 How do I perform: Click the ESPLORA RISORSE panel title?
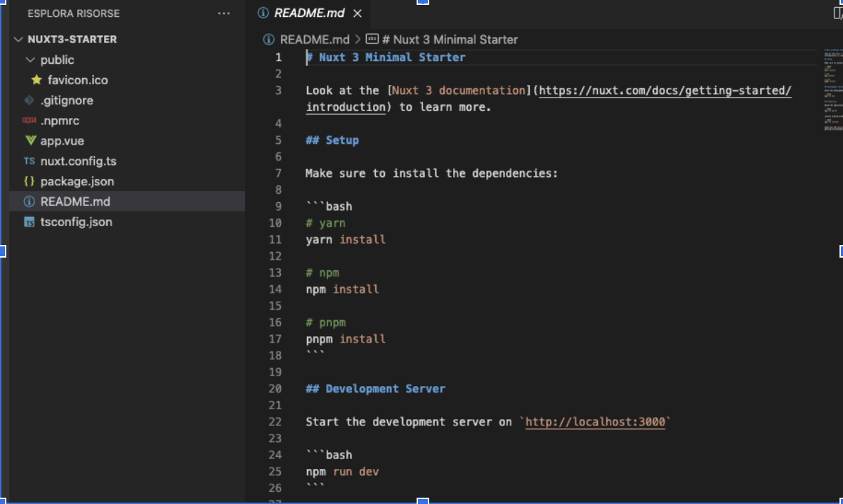point(74,13)
